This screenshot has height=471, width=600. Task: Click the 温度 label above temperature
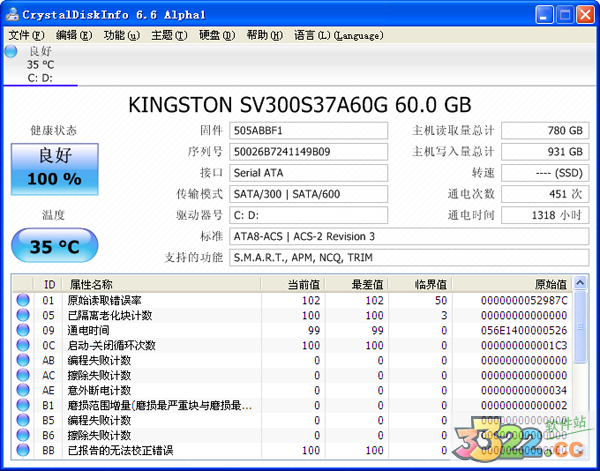tap(54, 215)
